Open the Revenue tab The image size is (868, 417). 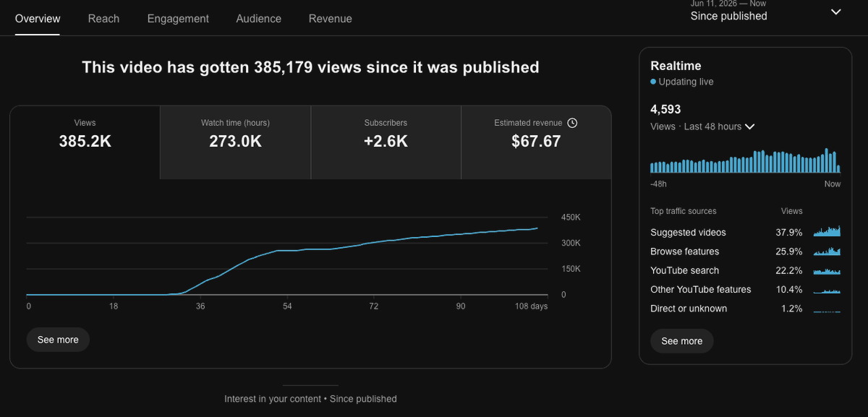(x=330, y=19)
